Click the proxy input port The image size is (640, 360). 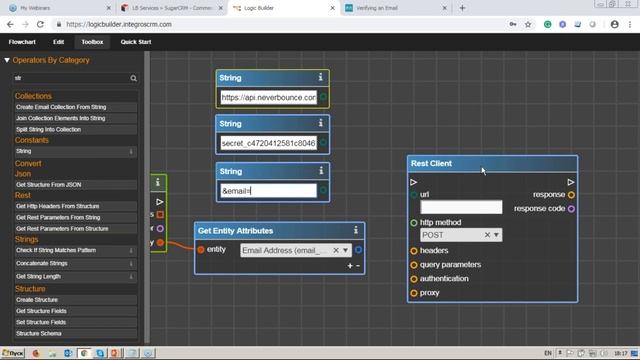coord(413,293)
